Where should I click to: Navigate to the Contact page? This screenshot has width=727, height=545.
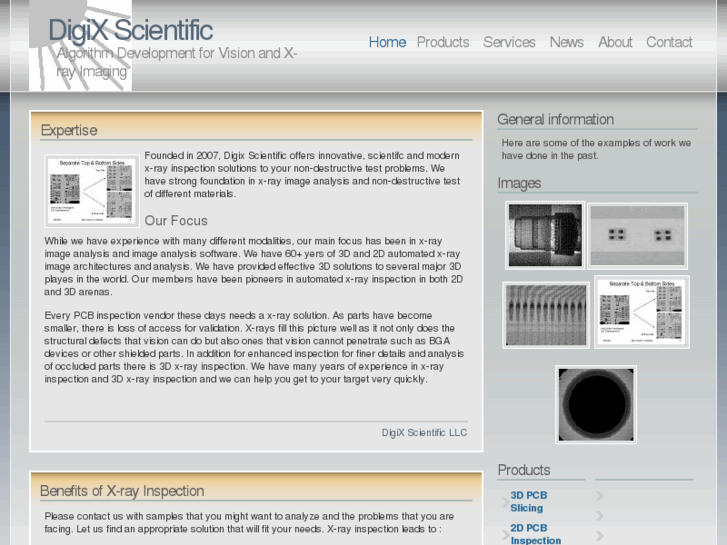point(669,42)
